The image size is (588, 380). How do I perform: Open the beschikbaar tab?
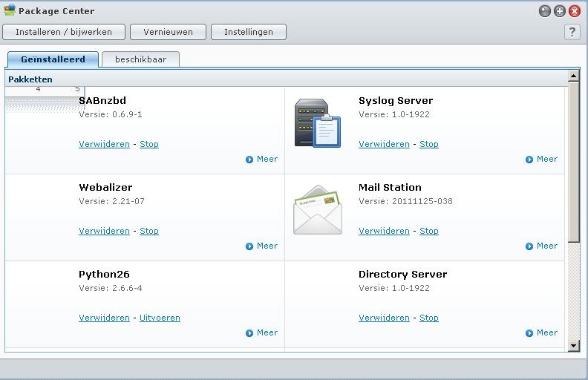point(140,59)
